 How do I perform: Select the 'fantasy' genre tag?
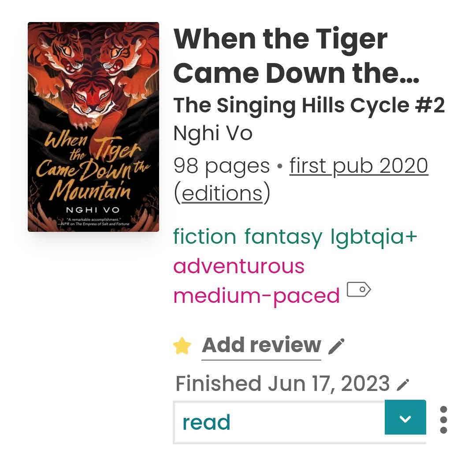coord(283,237)
